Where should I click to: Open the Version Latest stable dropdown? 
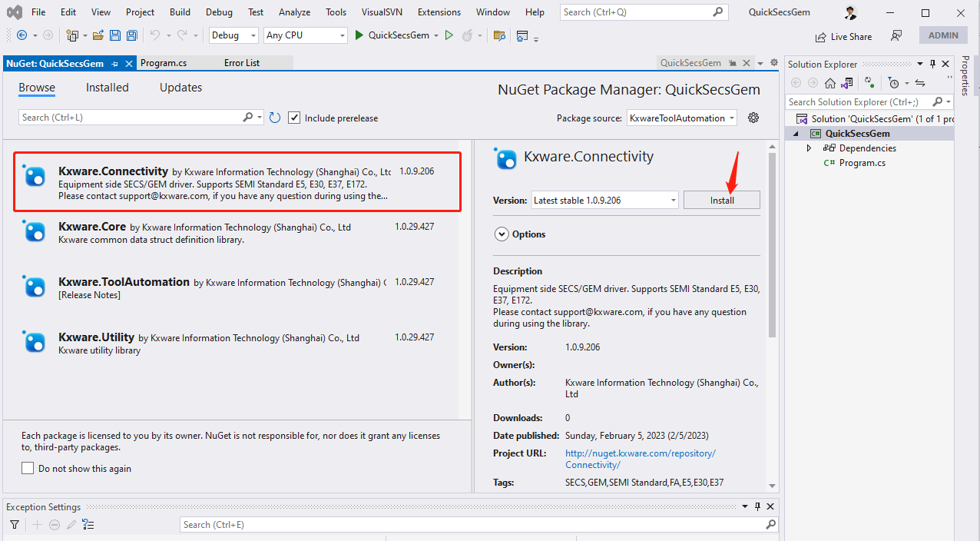click(605, 200)
